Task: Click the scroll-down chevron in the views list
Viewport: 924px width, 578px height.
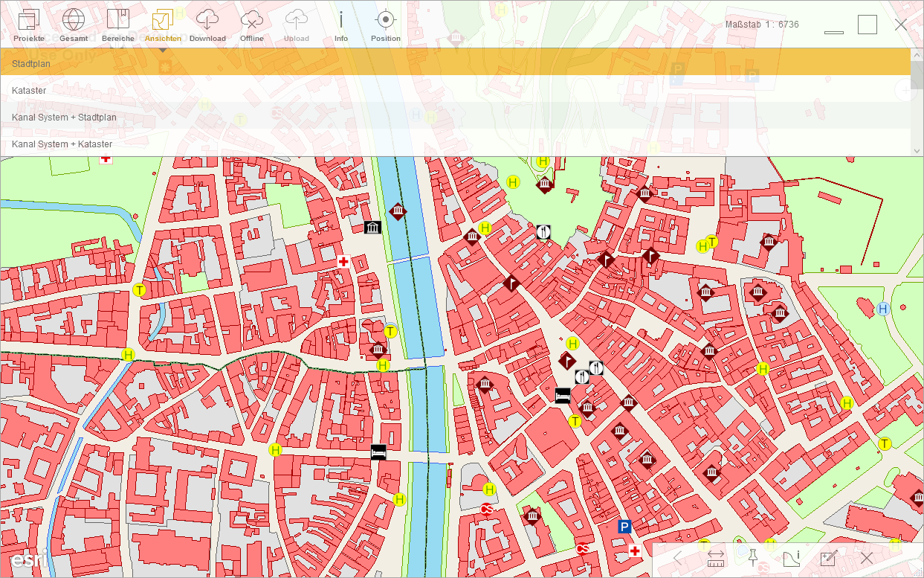Action: pos(917,150)
